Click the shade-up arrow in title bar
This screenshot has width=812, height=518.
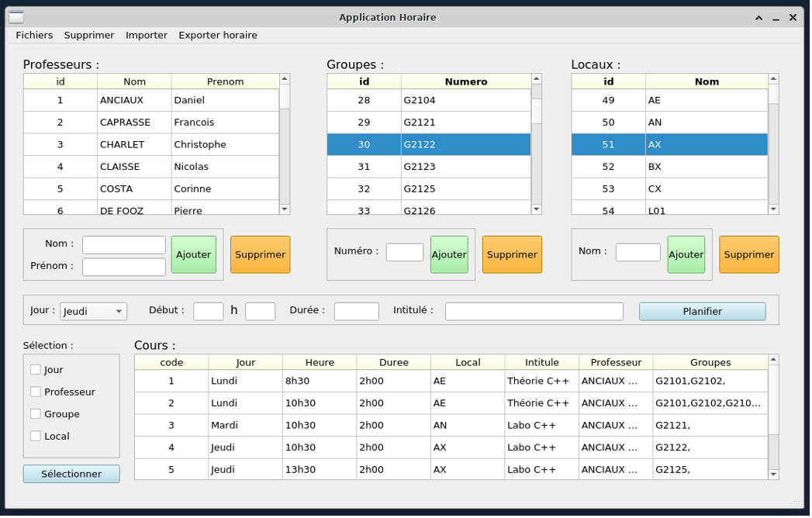pos(758,18)
